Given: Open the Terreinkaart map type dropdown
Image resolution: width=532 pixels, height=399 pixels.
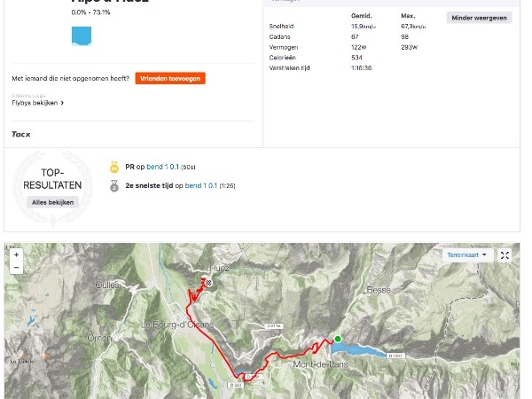Looking at the screenshot, I should click(467, 255).
